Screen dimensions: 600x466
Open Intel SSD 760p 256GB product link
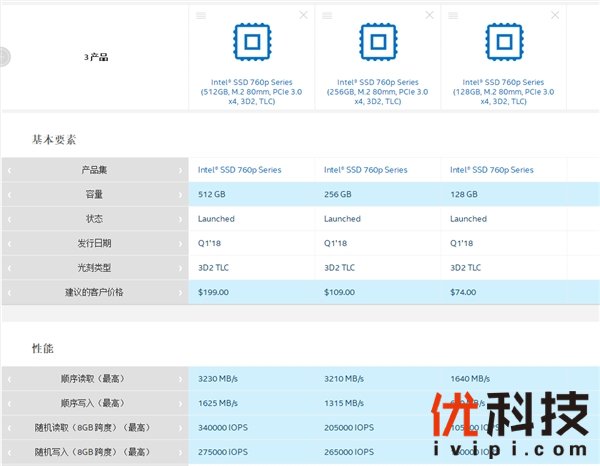pyautogui.click(x=377, y=92)
